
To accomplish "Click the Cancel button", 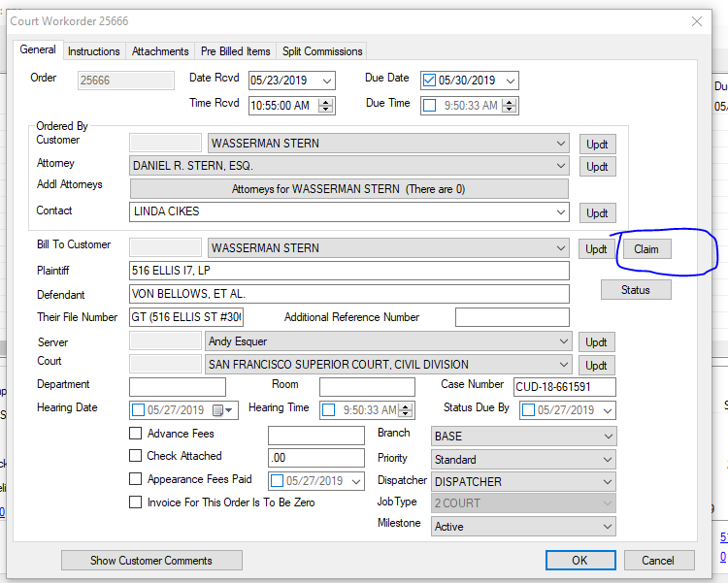I will [x=659, y=561].
